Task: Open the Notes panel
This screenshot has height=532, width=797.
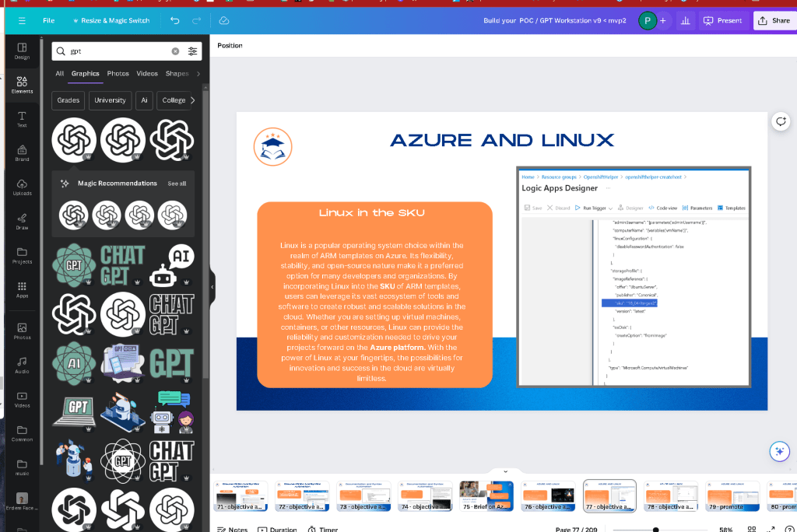Action: (232, 529)
